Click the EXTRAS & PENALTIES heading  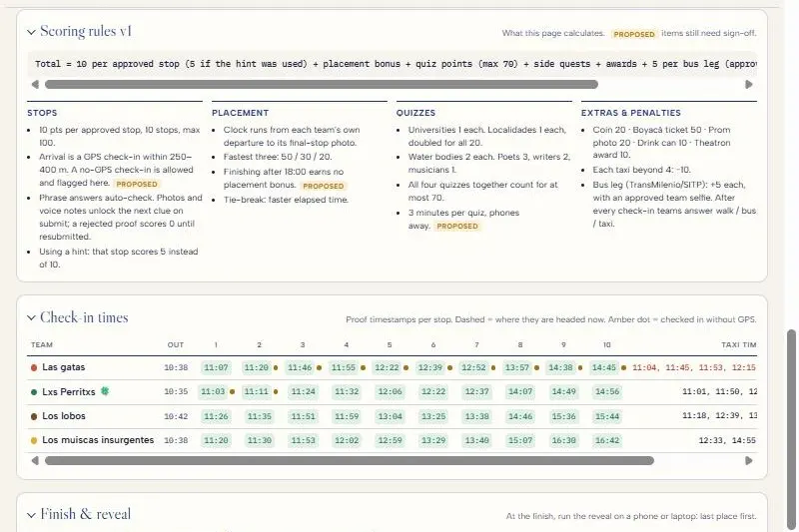(631, 113)
